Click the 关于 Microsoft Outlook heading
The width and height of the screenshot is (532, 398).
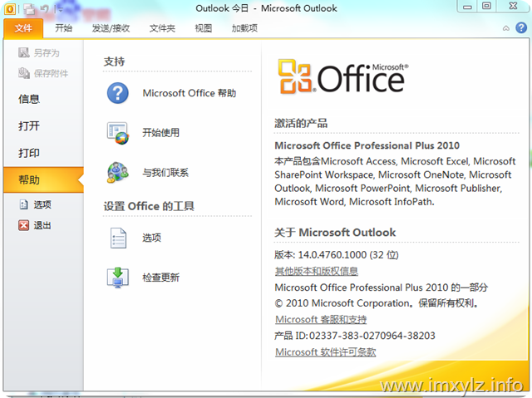(x=335, y=232)
